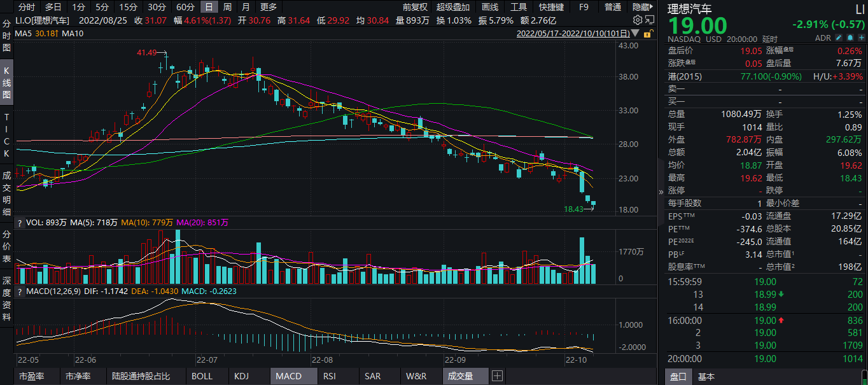This screenshot has width=868, height=385.
Task: Select the 60分 period
Action: tap(185, 7)
